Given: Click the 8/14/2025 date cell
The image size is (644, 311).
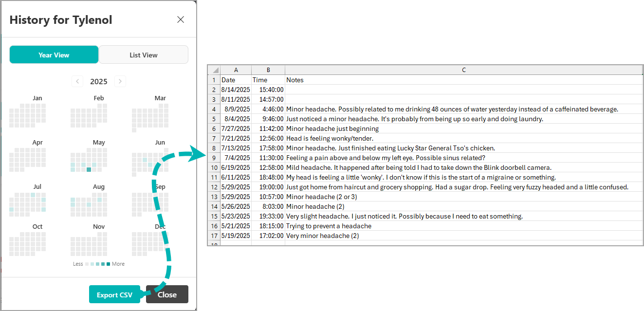Looking at the screenshot, I should 236,90.
